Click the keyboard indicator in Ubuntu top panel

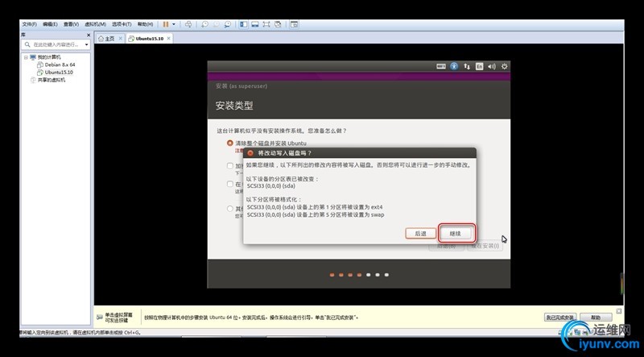click(441, 66)
